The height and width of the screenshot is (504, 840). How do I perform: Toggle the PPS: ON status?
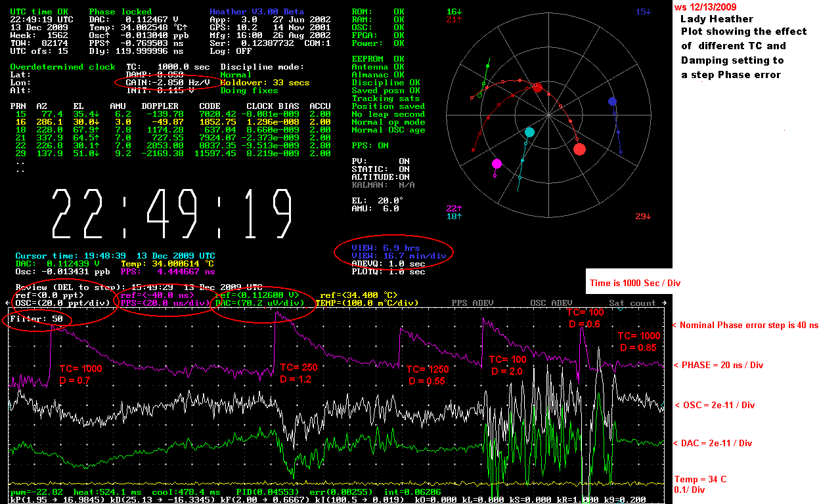370,146
